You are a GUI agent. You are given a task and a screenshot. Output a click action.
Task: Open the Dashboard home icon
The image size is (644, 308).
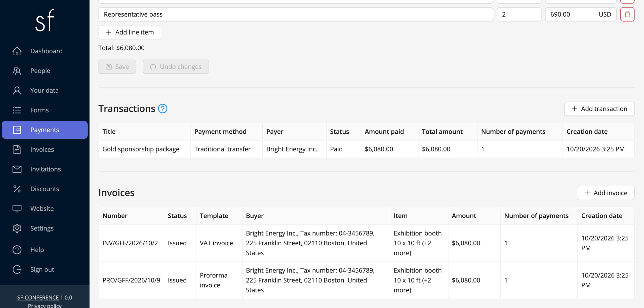click(x=17, y=51)
